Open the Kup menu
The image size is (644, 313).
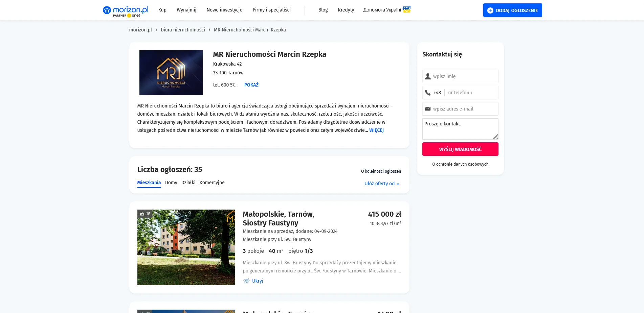click(162, 10)
